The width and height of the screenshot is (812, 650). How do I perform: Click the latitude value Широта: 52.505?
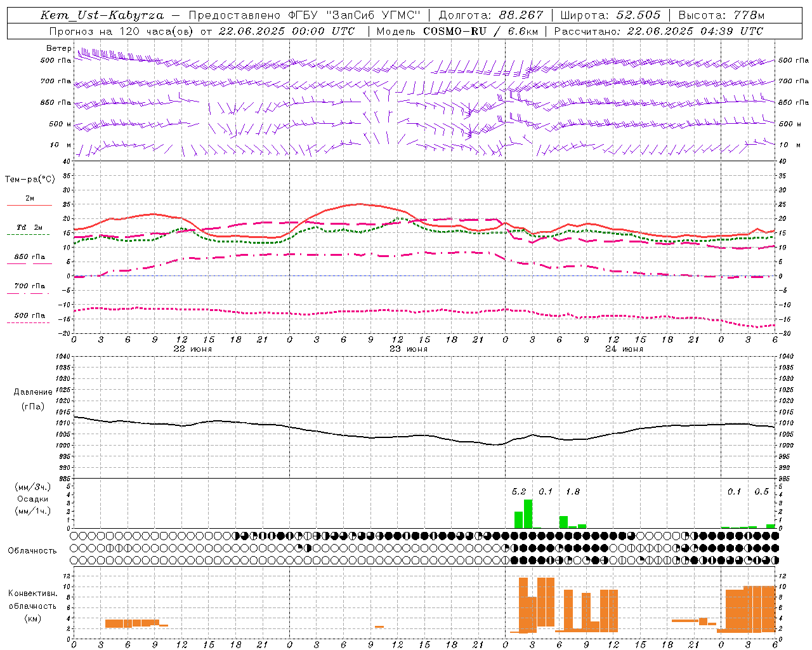pyautogui.click(x=610, y=15)
